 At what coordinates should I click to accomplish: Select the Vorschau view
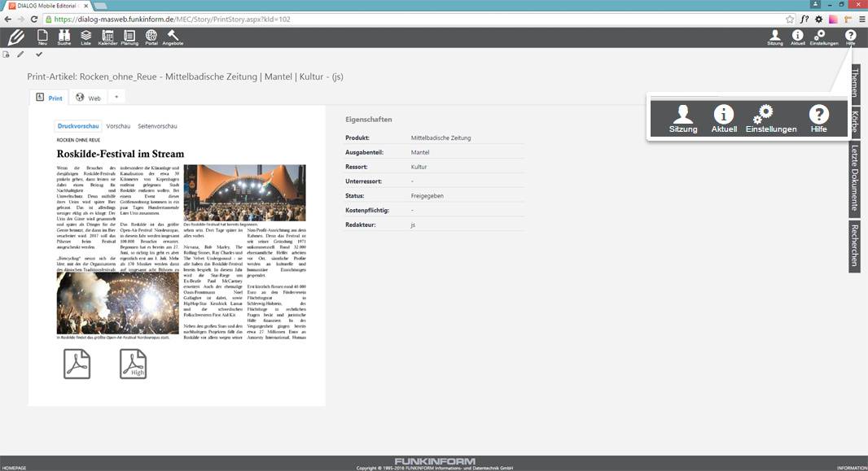[x=118, y=126]
